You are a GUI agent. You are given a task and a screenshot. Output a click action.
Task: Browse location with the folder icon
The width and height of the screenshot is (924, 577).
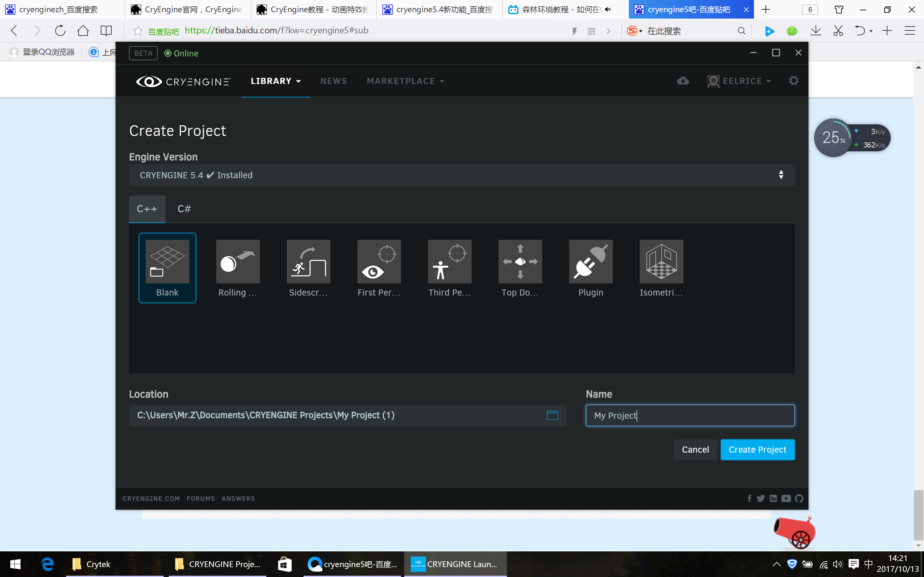pos(552,415)
